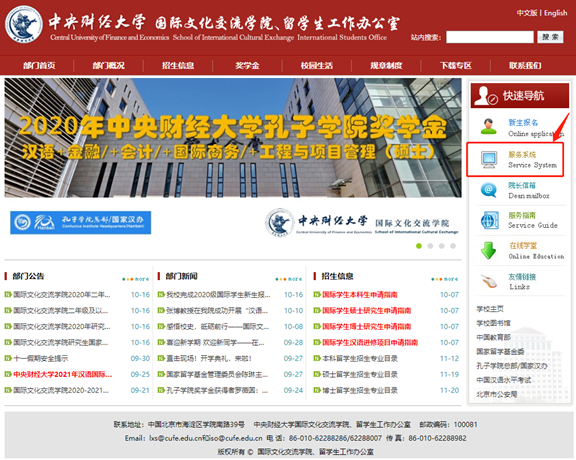This screenshot has height=460, width=576.
Task: Click the 友情链接 Links mouse icon
Action: coord(489,281)
